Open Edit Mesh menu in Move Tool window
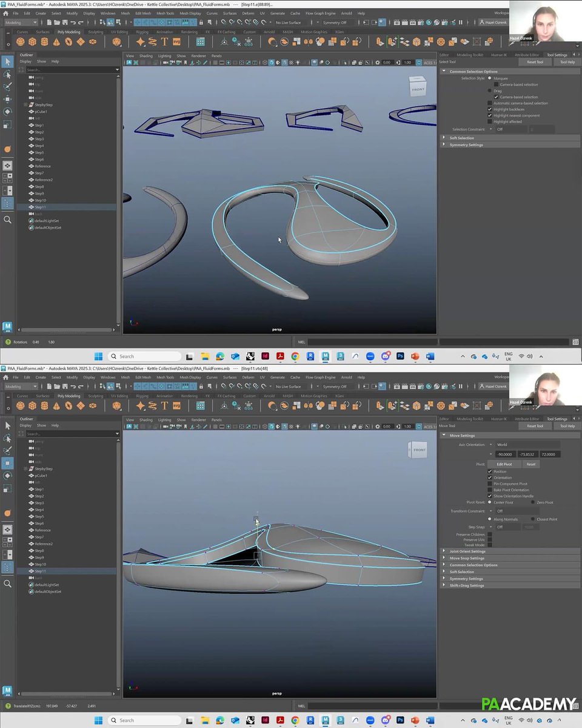 click(143, 377)
